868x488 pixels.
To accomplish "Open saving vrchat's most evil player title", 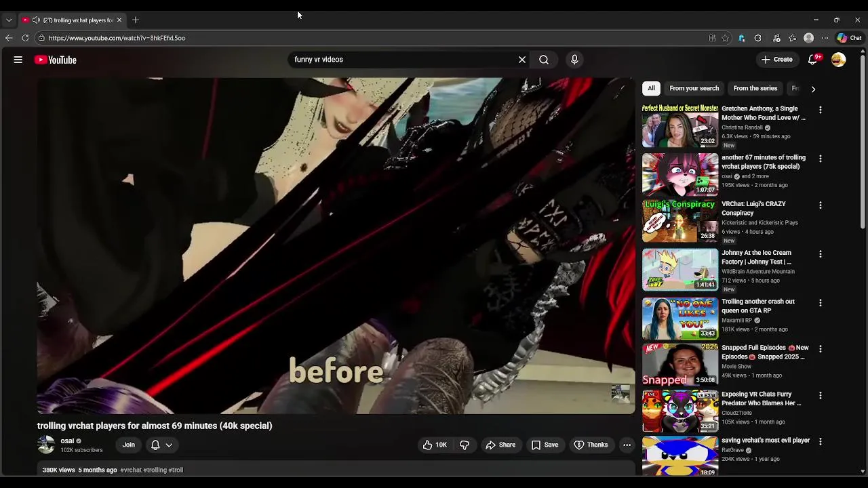I will (766, 441).
